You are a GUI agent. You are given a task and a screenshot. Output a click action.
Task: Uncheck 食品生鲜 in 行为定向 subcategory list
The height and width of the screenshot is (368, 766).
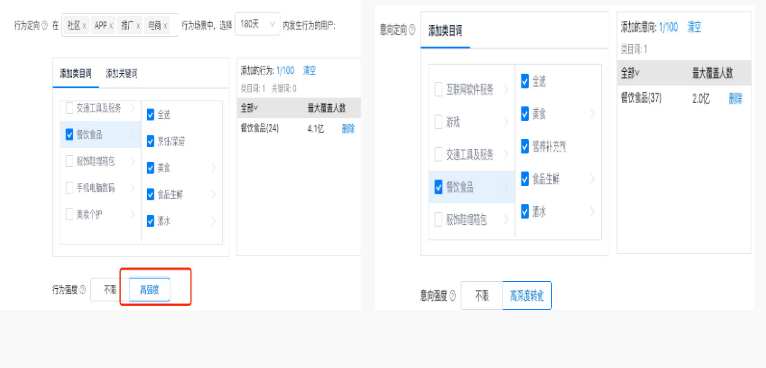[x=150, y=195]
